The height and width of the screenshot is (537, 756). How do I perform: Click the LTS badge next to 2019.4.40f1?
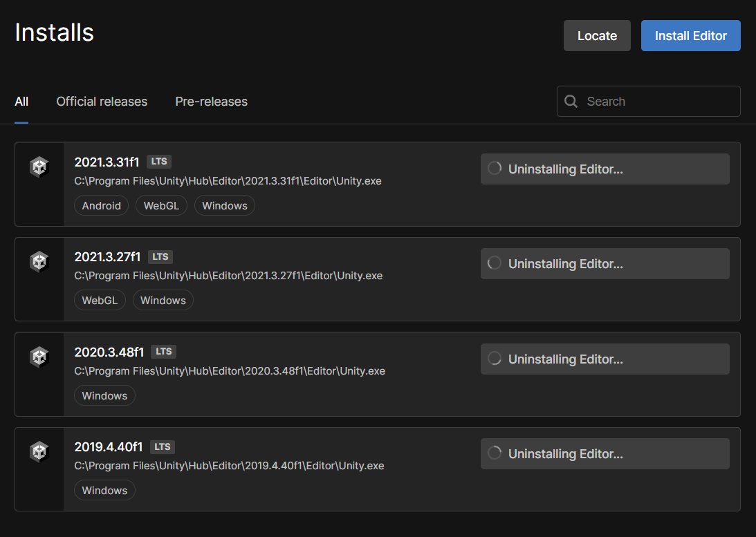tap(163, 447)
